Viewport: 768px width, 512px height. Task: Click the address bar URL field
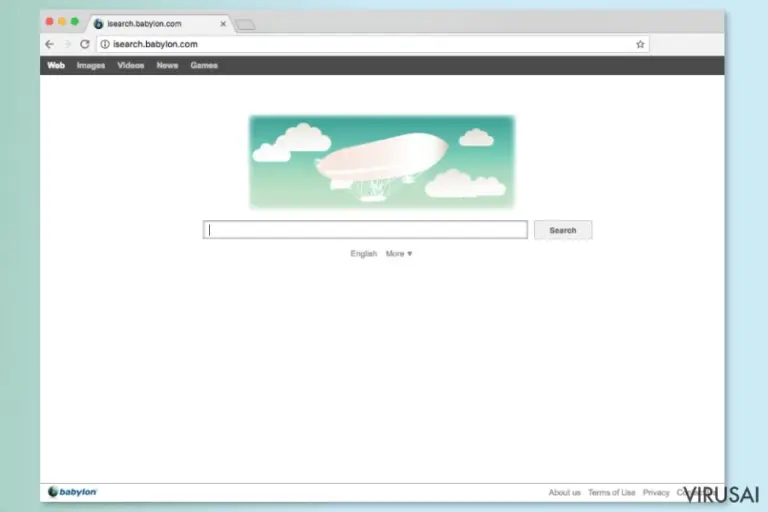pos(372,44)
